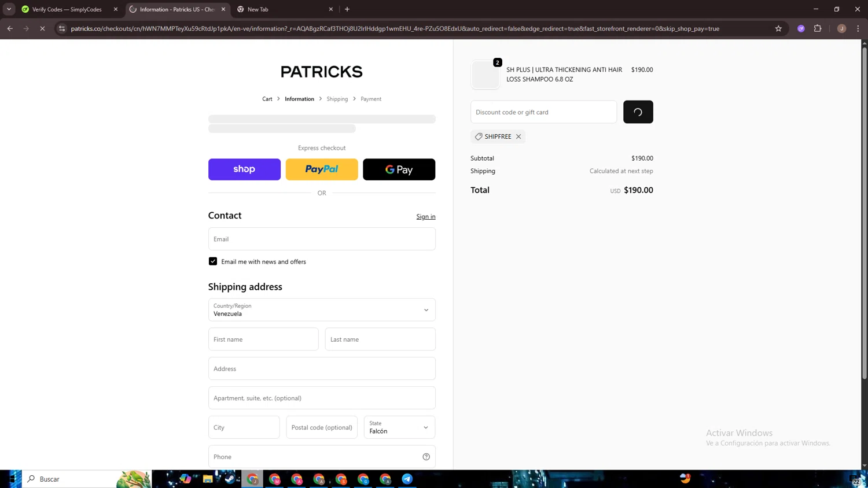Click the Phone input field
This screenshot has width=868, height=488.
[x=322, y=457]
